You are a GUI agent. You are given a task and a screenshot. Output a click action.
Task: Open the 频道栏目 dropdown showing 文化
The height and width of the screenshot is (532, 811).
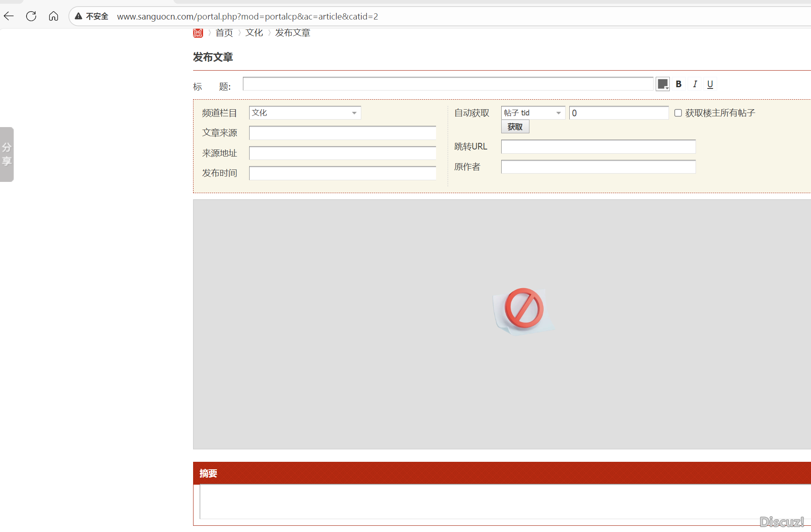coord(305,113)
